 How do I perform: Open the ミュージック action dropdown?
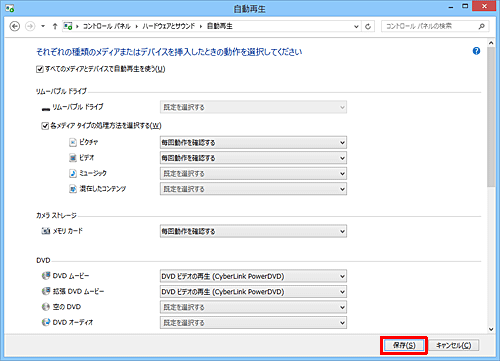[253, 173]
